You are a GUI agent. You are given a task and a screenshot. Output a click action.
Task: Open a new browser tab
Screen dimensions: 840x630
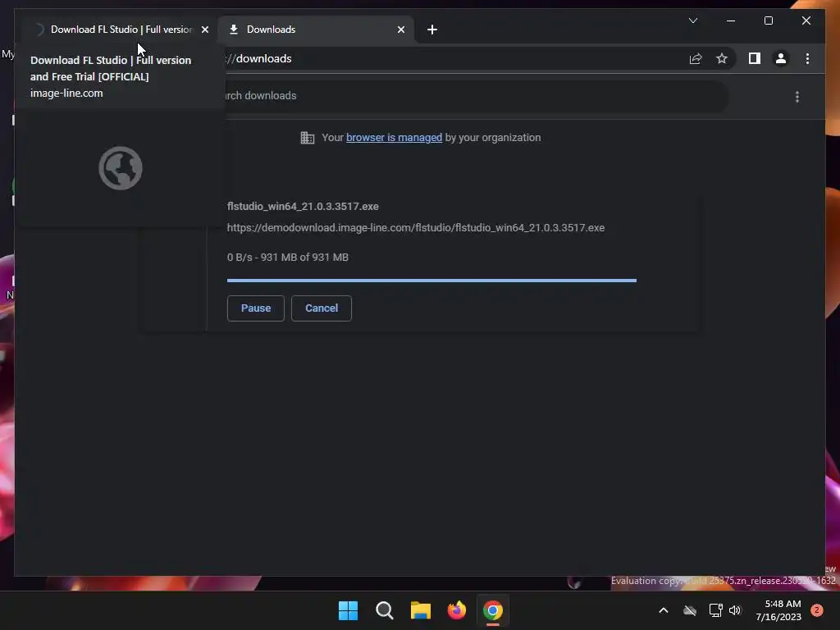click(x=432, y=30)
